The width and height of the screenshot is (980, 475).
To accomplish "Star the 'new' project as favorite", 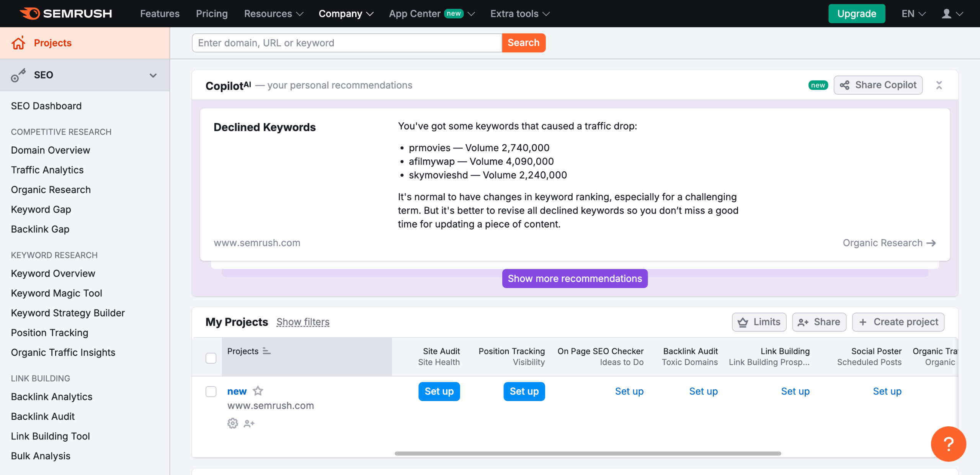I will pos(258,391).
